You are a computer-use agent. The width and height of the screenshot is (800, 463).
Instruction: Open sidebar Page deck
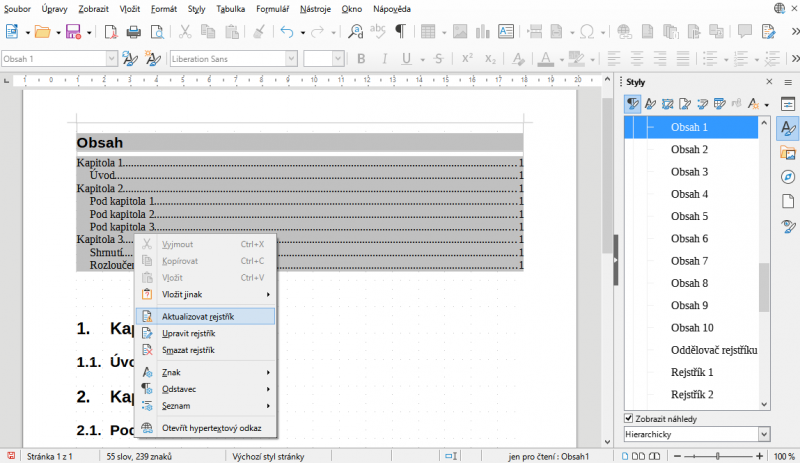point(788,201)
